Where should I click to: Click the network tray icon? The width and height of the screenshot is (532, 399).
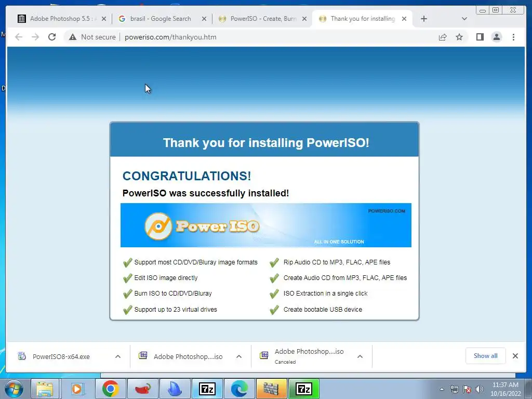point(454,389)
